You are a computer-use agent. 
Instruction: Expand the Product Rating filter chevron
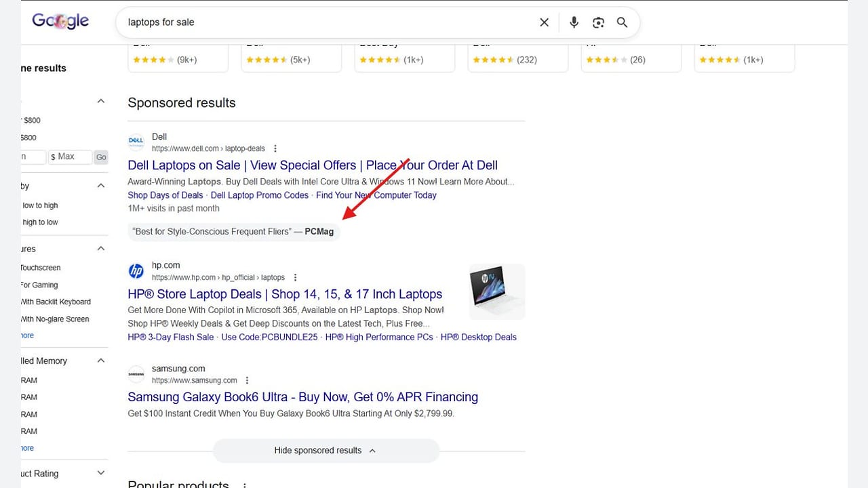point(101,473)
